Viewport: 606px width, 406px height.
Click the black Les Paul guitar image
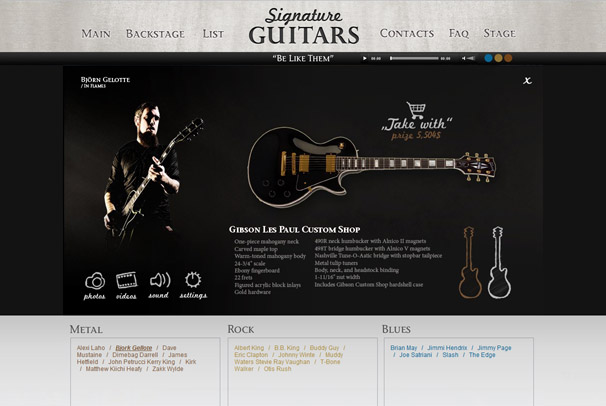tap(371, 167)
